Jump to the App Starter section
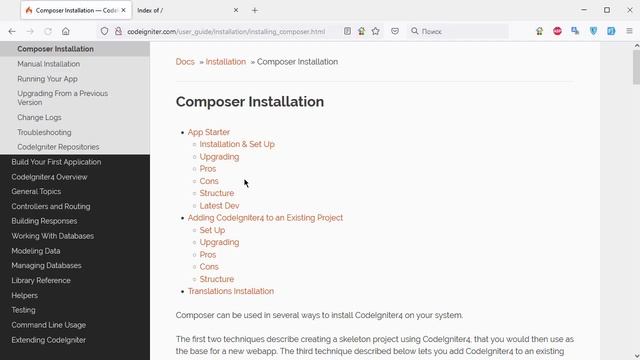640x360 pixels. 209,132
